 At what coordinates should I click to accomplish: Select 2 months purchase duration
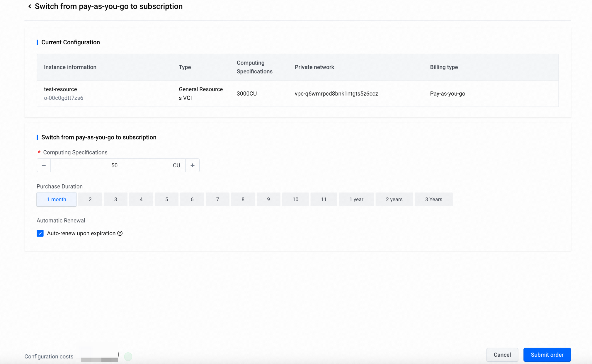[x=90, y=199]
